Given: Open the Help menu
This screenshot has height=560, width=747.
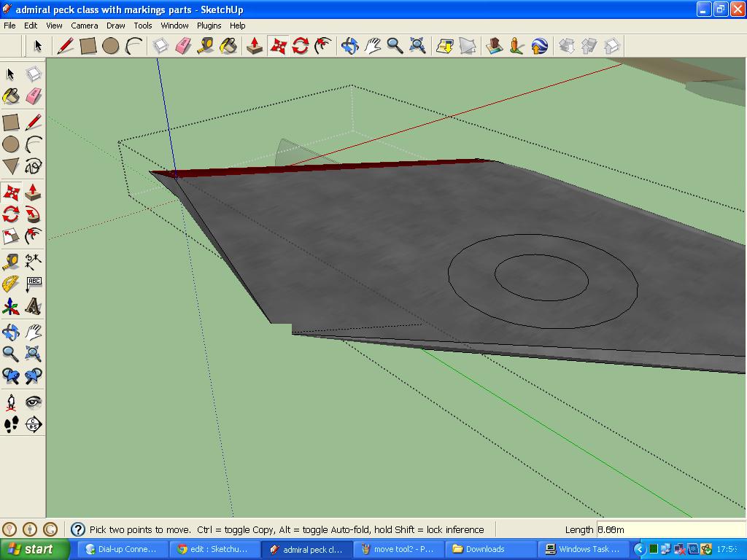Looking at the screenshot, I should point(237,26).
